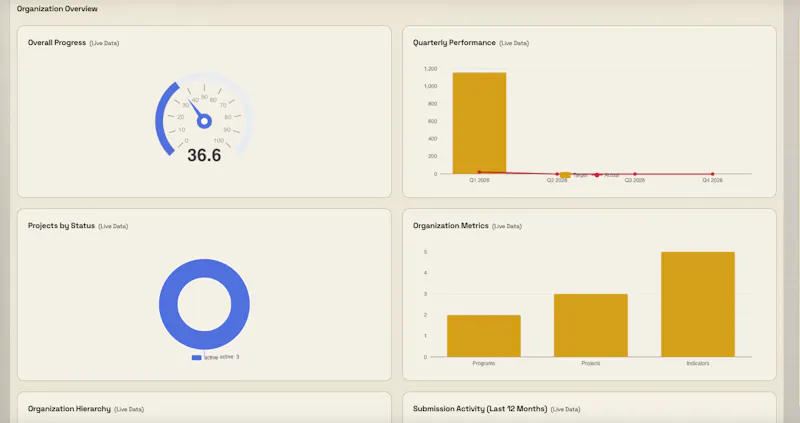Click the blue active donut ring
Viewport: 800px width, 423px height.
coord(168,304)
